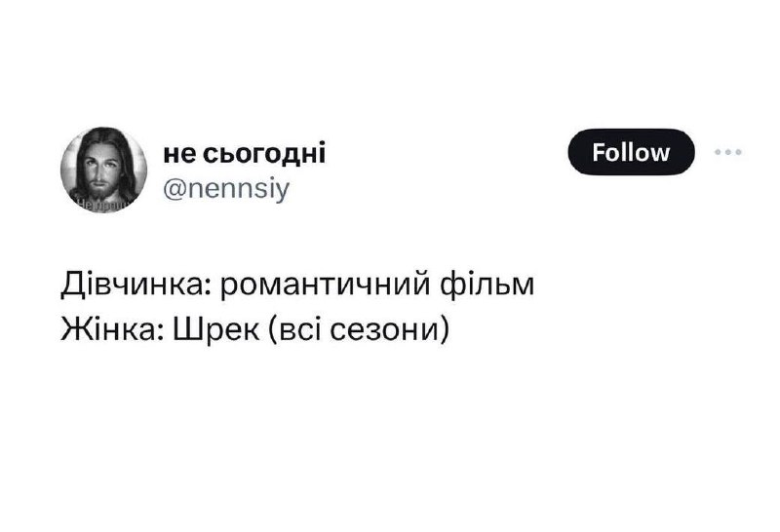The image size is (780, 532).
Task: Click the @nennsiy username handle
Action: 226,189
